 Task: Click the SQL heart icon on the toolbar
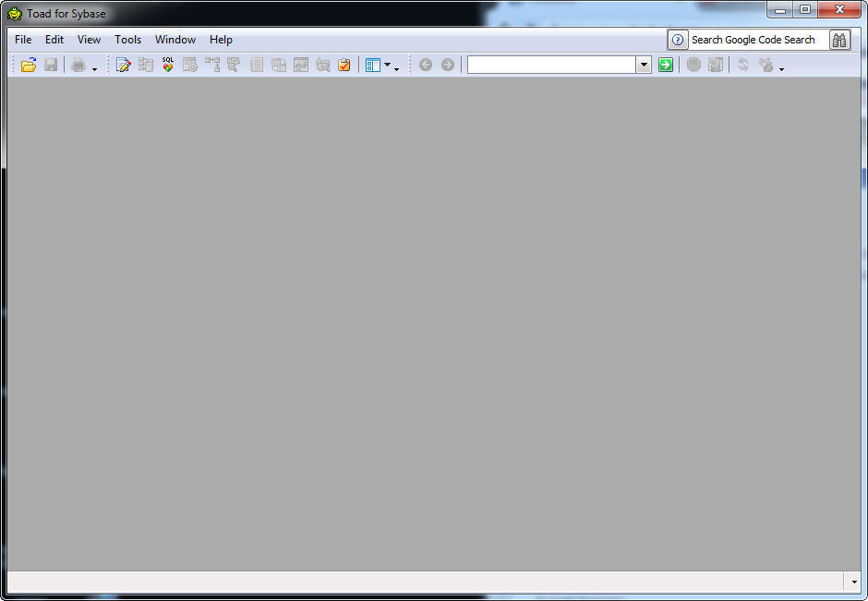(x=167, y=65)
